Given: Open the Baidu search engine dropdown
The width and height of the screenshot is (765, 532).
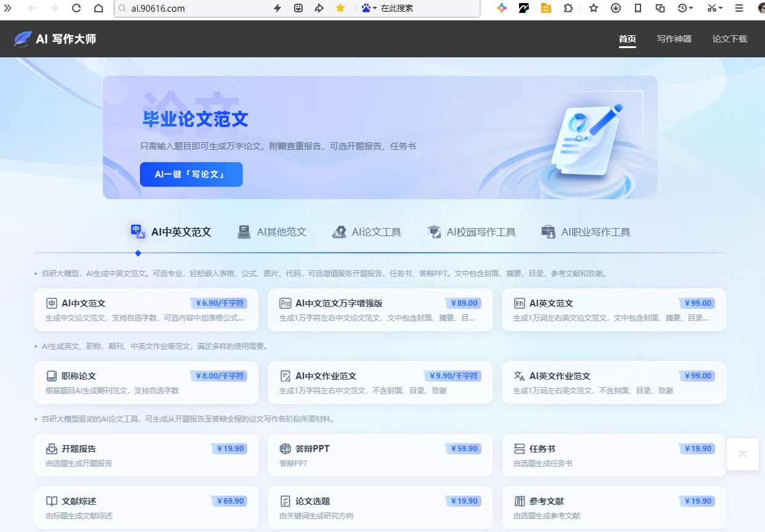Looking at the screenshot, I should coord(369,8).
